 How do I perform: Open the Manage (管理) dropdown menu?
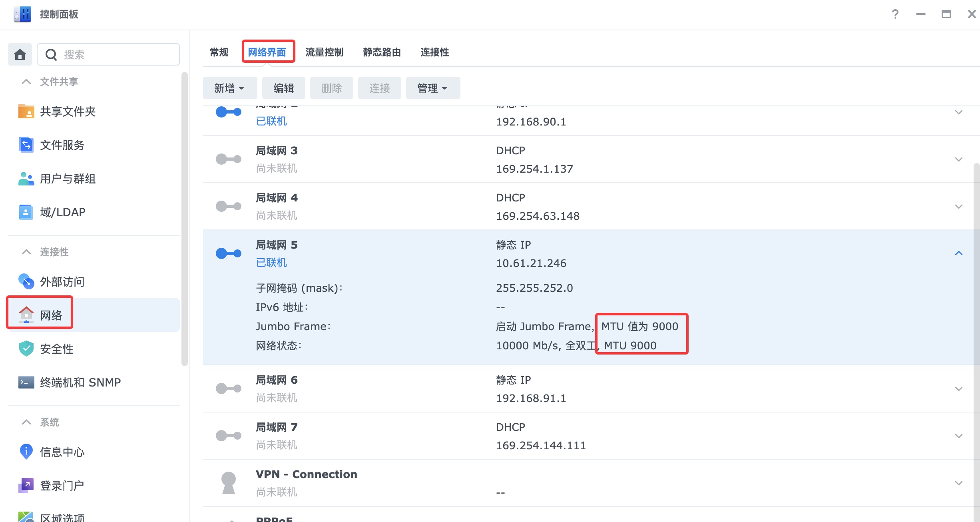(432, 88)
